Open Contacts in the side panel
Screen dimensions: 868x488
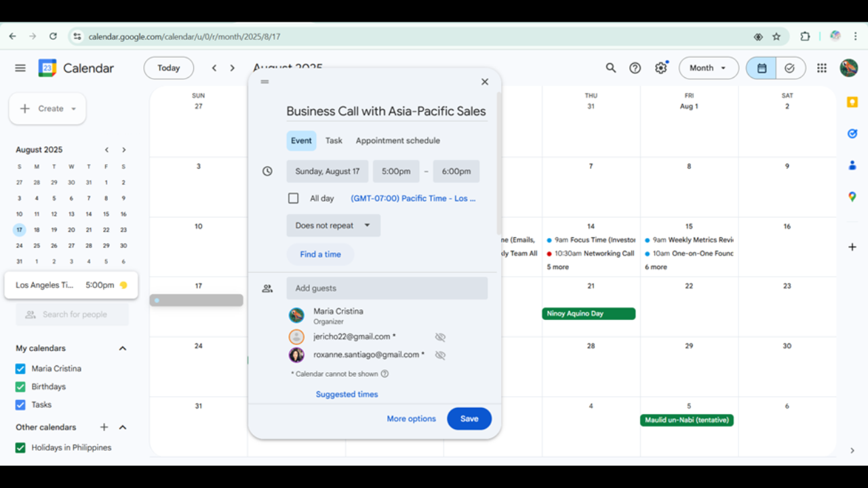tap(852, 165)
